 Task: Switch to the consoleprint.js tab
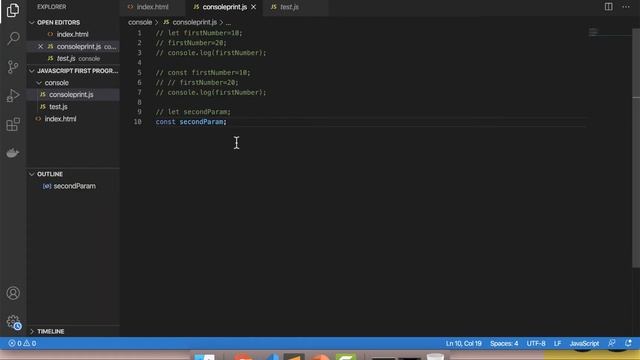click(224, 7)
